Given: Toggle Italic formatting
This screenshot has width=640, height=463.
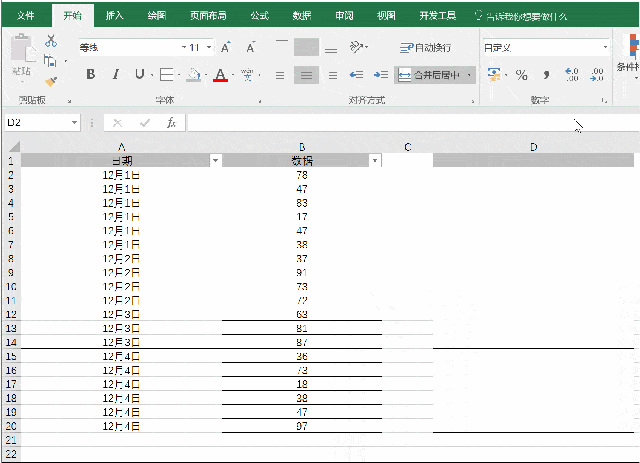Looking at the screenshot, I should point(116,74).
